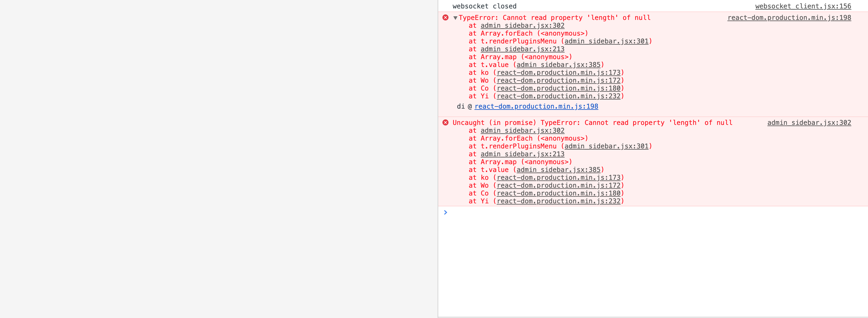Open react-dom.production.min.js:180 in the Co frame
The height and width of the screenshot is (318, 868).
coord(559,88)
